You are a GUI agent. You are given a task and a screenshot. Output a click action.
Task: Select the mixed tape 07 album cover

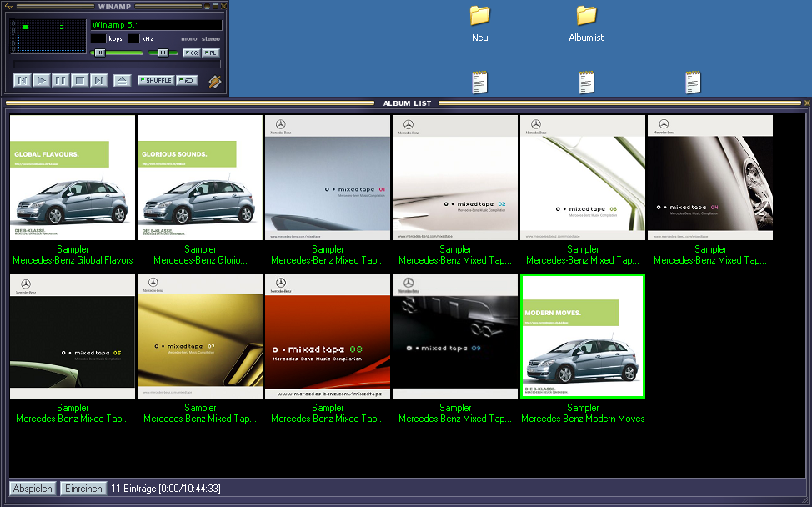pos(200,336)
